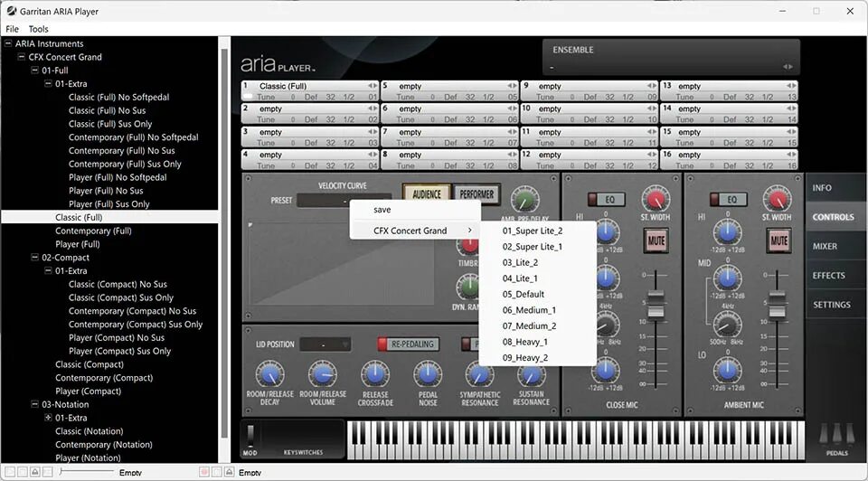868x481 pixels.
Task: Click the Sympathetic Resonance knob
Action: (479, 374)
